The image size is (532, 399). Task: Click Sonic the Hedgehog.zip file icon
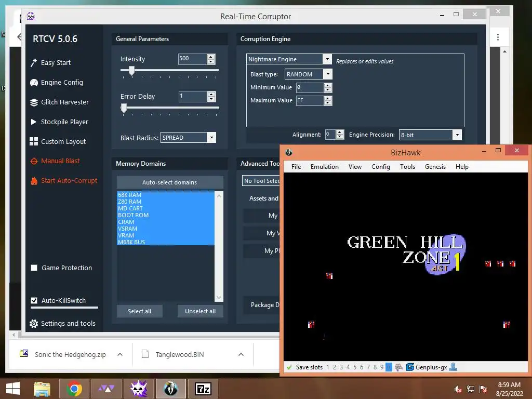click(24, 354)
